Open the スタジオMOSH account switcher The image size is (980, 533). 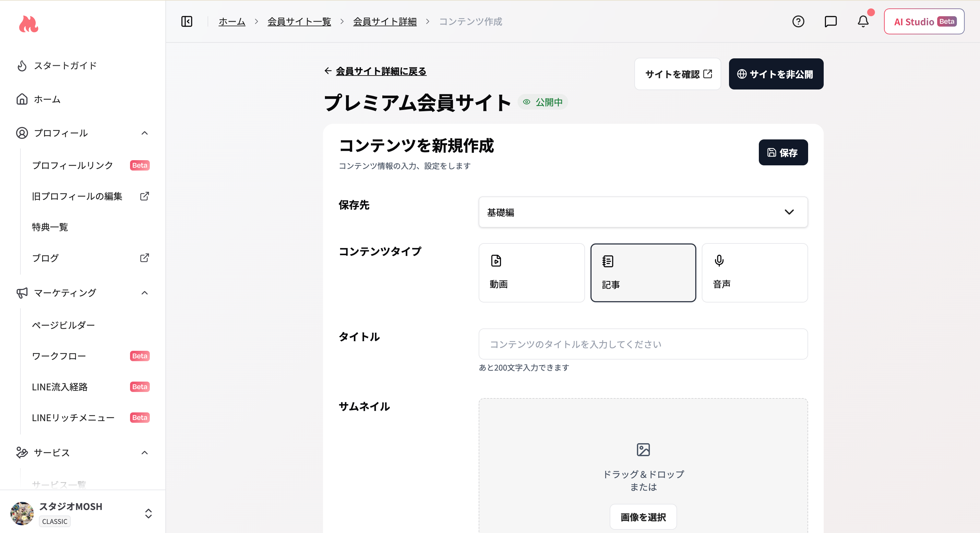click(83, 514)
